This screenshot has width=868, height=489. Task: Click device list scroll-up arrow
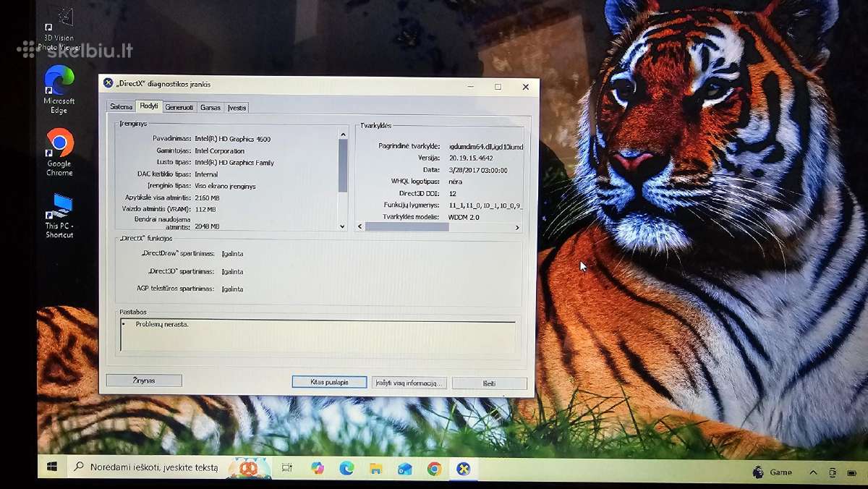click(x=343, y=135)
